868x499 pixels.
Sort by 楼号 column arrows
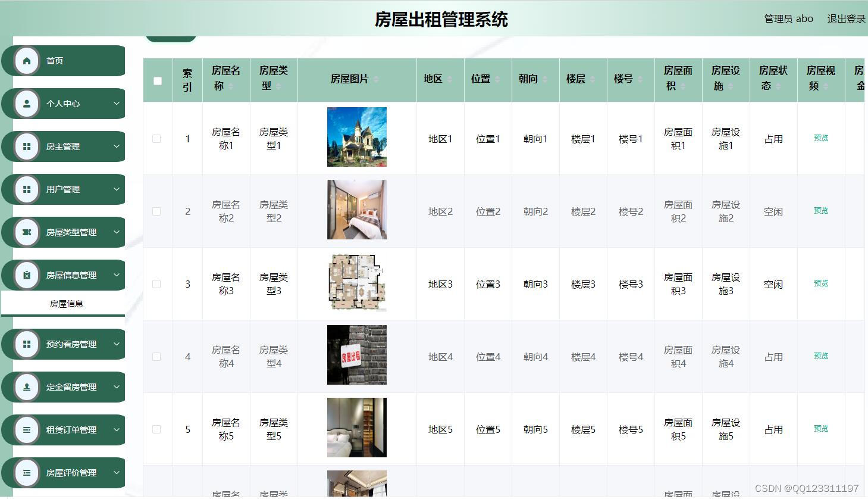click(640, 79)
